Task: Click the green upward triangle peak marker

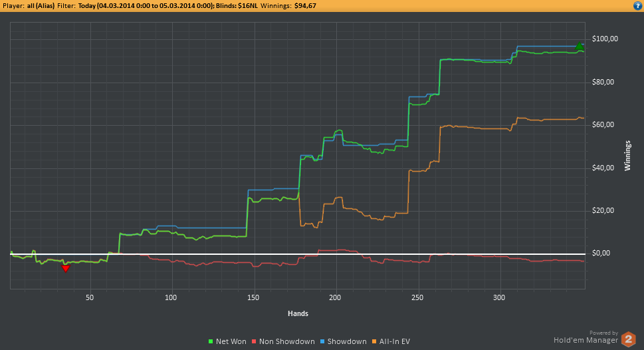Action: pos(580,47)
